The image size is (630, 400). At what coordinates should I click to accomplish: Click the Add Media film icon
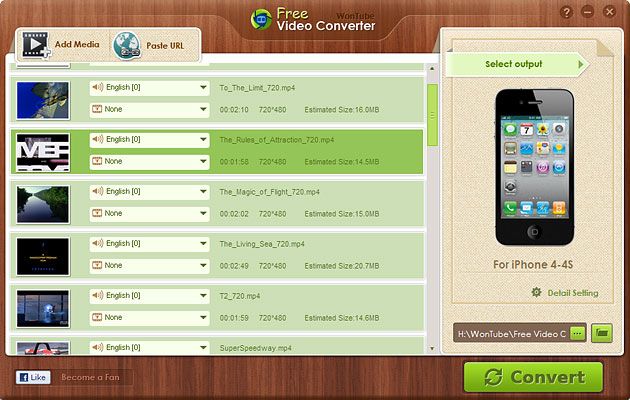[35, 45]
